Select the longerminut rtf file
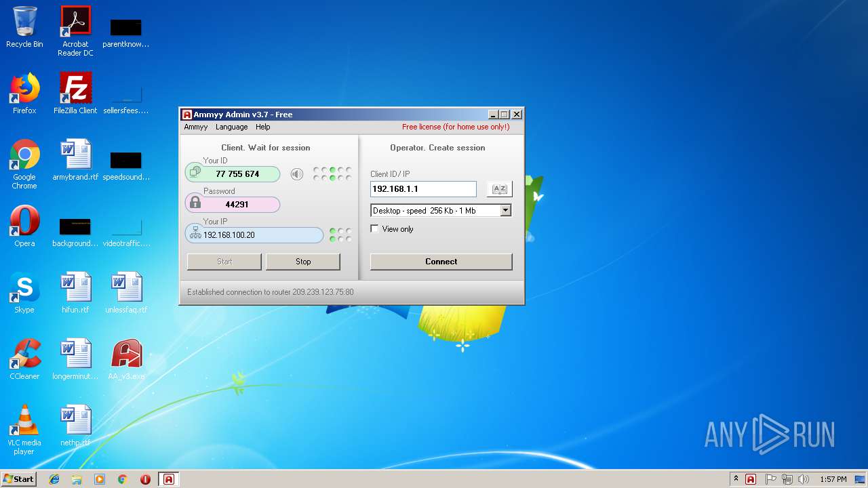This screenshot has width=868, height=488. 75,359
